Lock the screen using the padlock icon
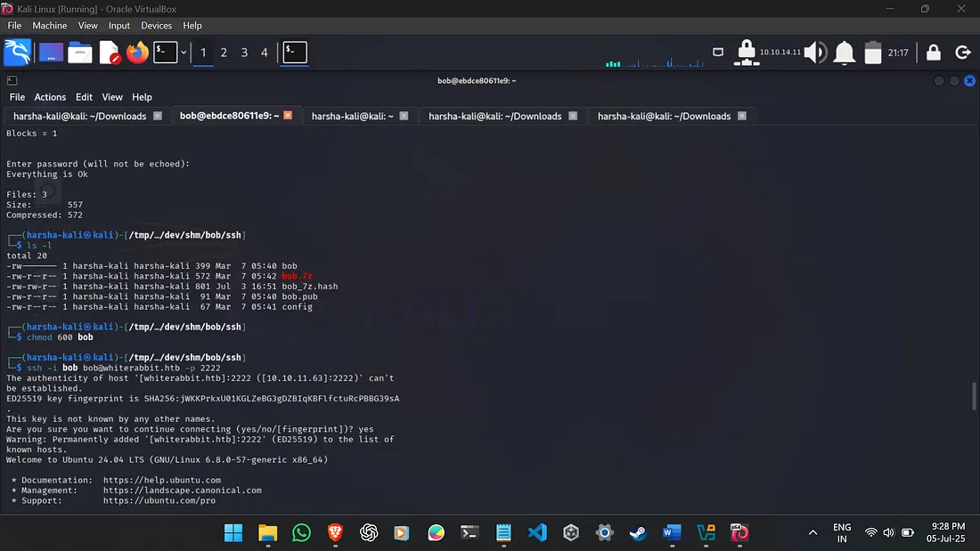The width and height of the screenshot is (980, 551). 932,53
